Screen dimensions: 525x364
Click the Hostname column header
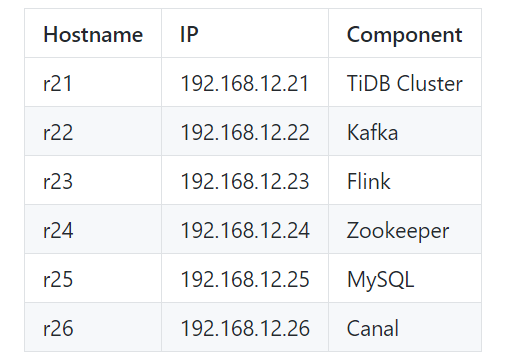click(93, 33)
